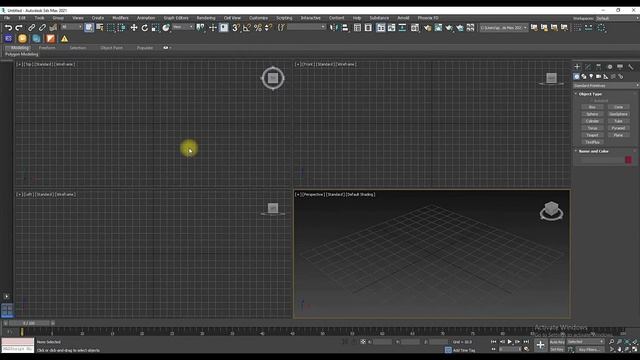Click the Undo arrow icon
The image size is (640, 360).
(8, 28)
